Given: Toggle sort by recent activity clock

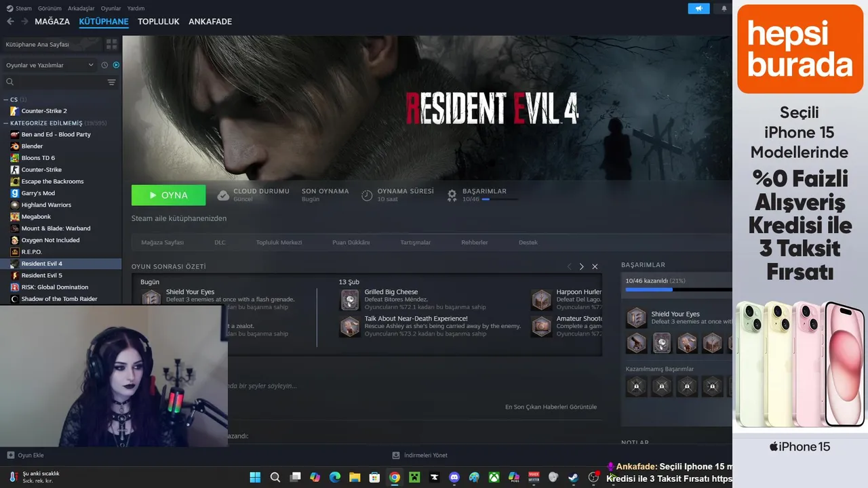Looking at the screenshot, I should pos(104,65).
